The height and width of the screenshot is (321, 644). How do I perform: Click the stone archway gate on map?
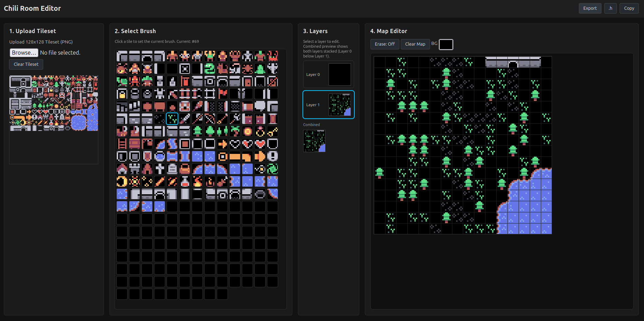tap(513, 62)
